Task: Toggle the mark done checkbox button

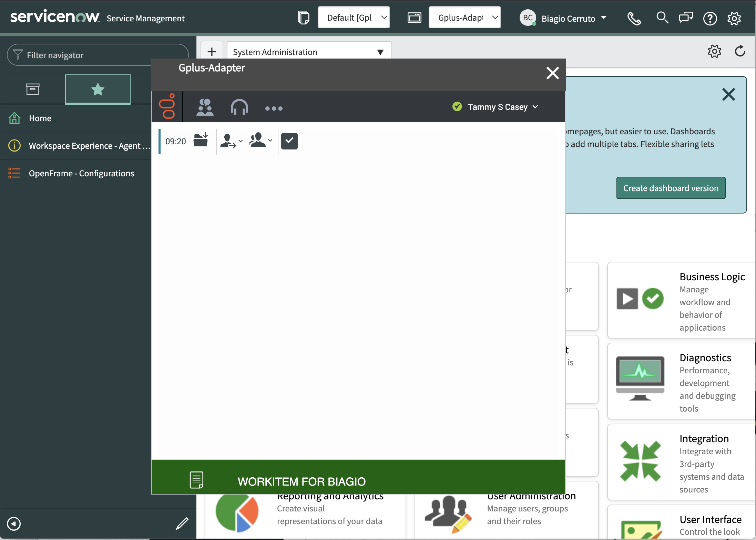Action: tap(289, 141)
